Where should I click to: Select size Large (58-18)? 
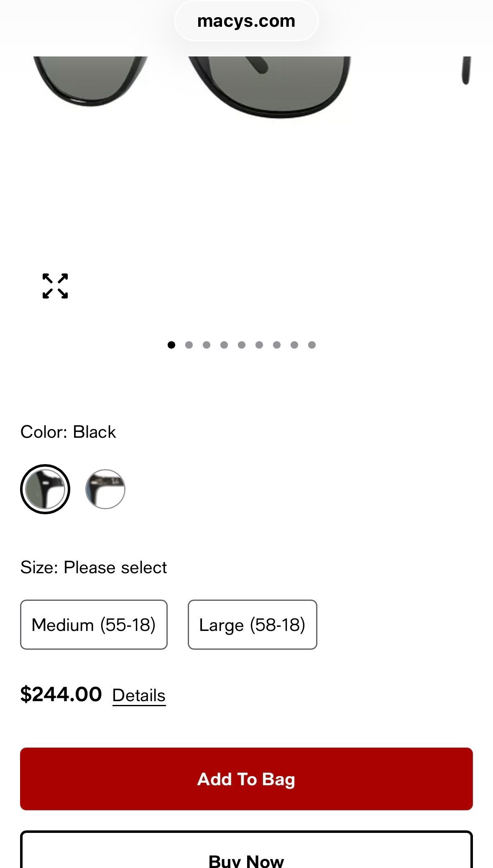252,625
